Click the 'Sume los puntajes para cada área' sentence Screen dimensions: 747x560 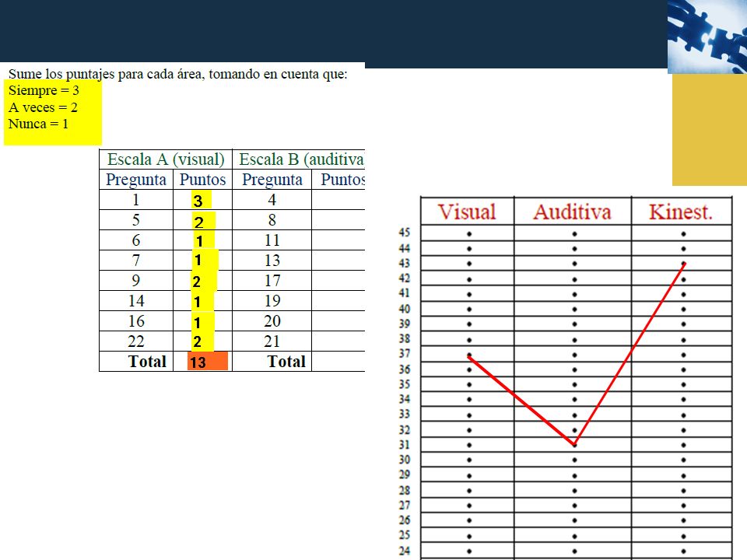[x=177, y=74]
